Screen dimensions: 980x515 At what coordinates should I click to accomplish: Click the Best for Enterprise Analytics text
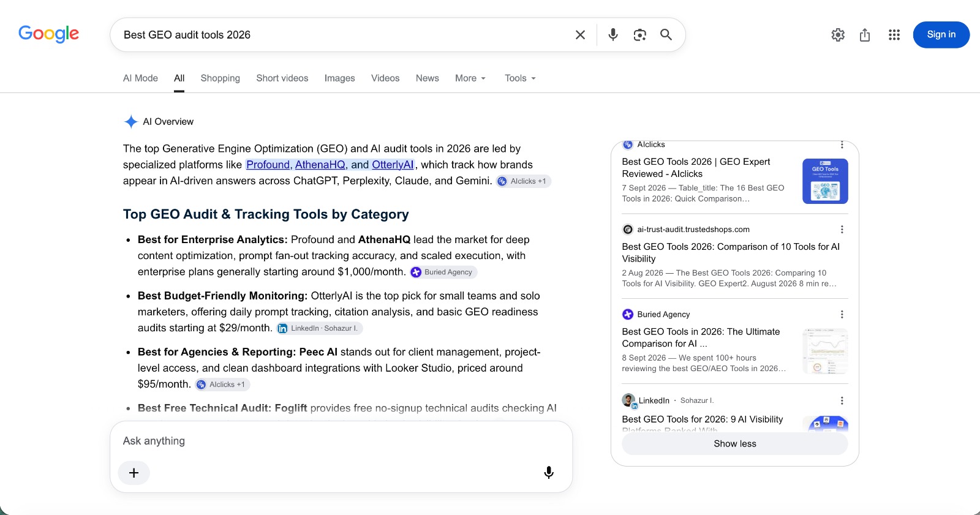click(213, 239)
